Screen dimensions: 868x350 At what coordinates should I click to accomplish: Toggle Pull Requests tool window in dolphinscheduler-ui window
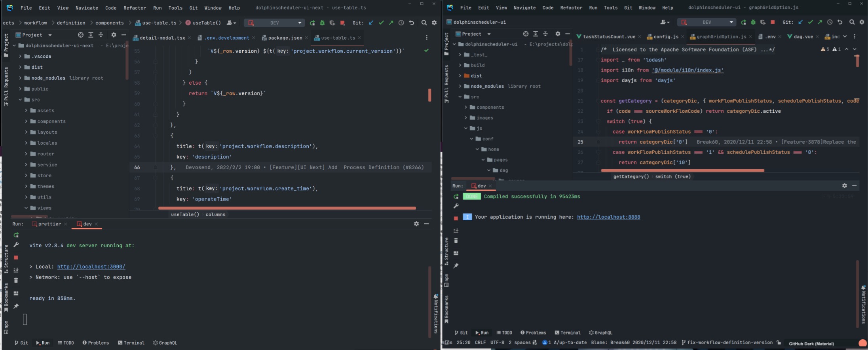(446, 84)
